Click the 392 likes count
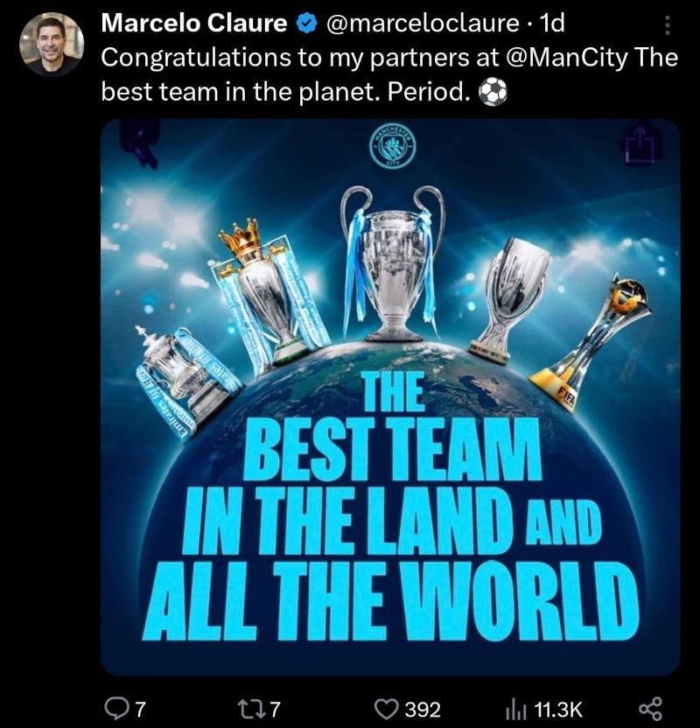This screenshot has height=728, width=700. click(423, 710)
